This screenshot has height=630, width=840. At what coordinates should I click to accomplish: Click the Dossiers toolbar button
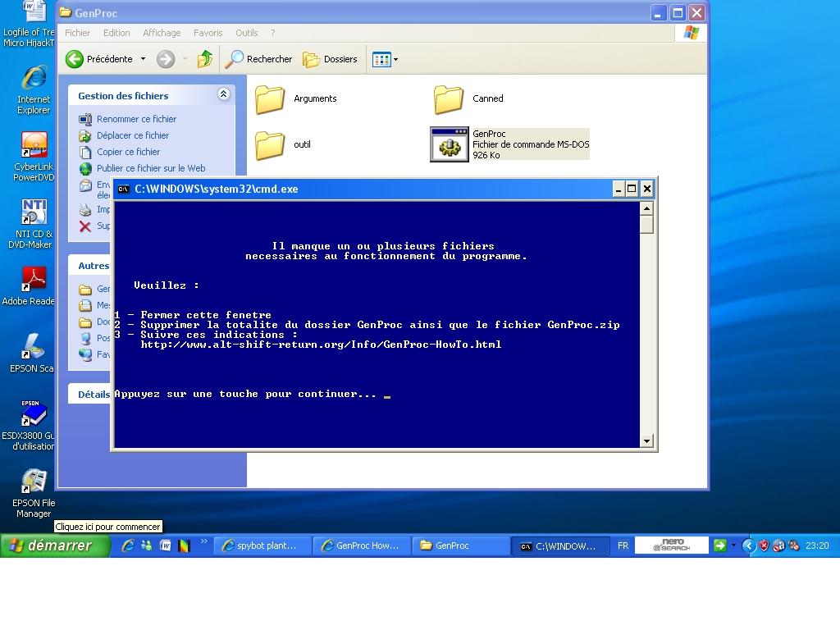(331, 59)
